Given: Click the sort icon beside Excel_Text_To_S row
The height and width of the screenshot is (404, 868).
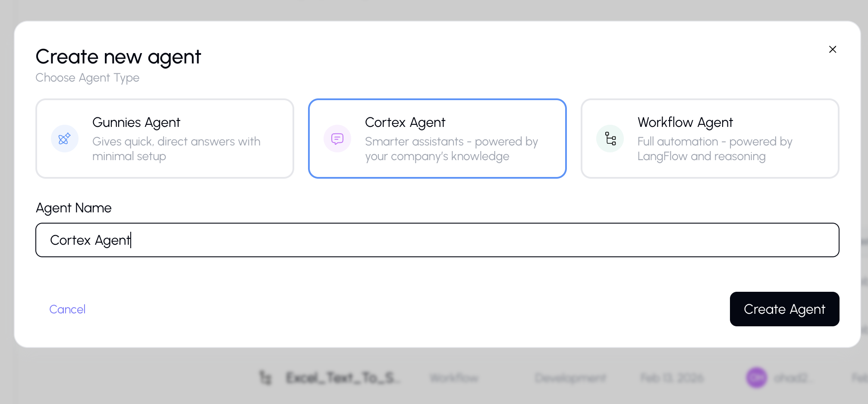Looking at the screenshot, I should pyautogui.click(x=265, y=377).
